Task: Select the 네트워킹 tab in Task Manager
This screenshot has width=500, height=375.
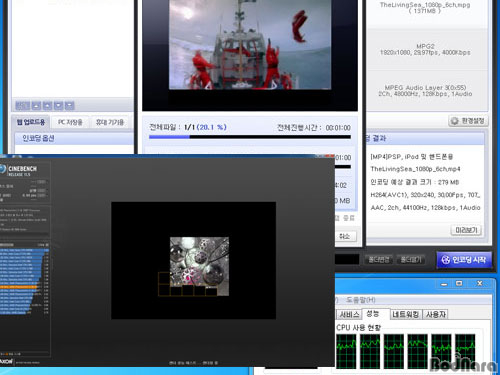Action: [x=406, y=314]
